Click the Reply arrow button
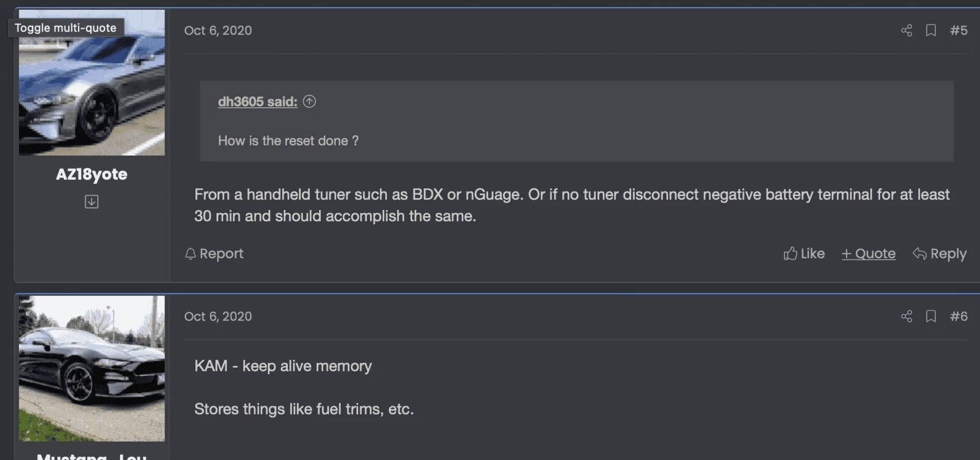 coord(939,254)
